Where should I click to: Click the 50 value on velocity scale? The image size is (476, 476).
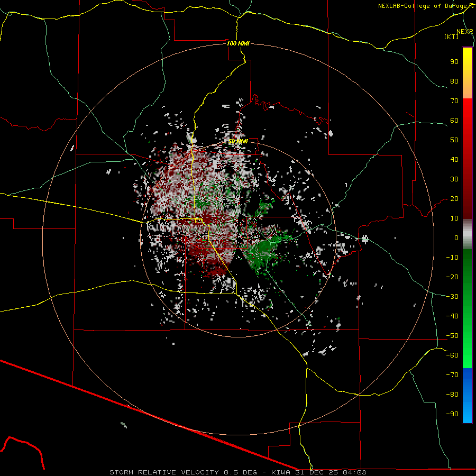coord(454,140)
